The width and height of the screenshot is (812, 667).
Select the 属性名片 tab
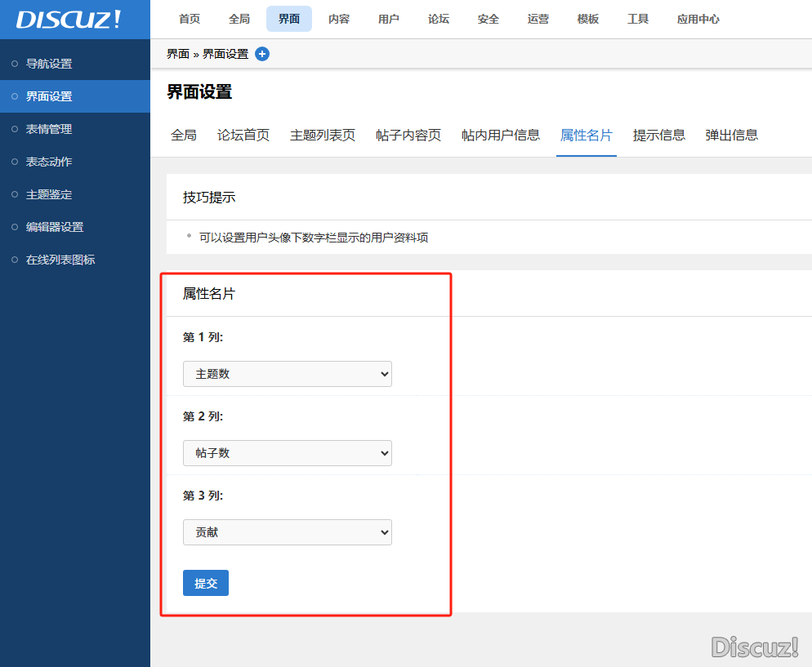586,136
